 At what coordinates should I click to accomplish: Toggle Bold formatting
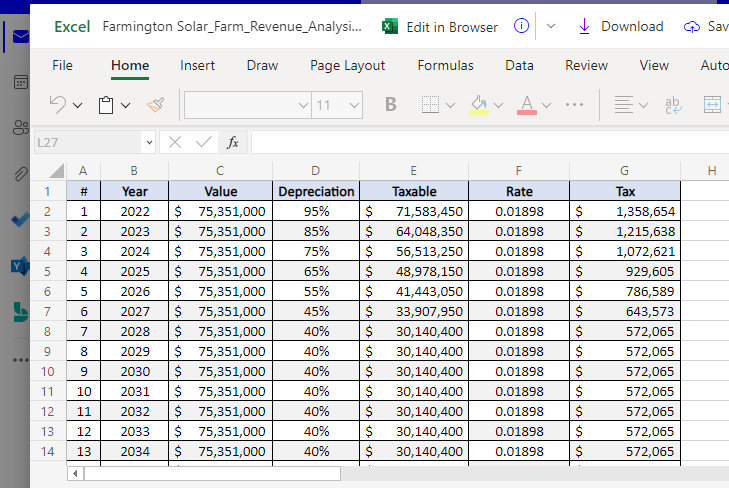point(390,105)
